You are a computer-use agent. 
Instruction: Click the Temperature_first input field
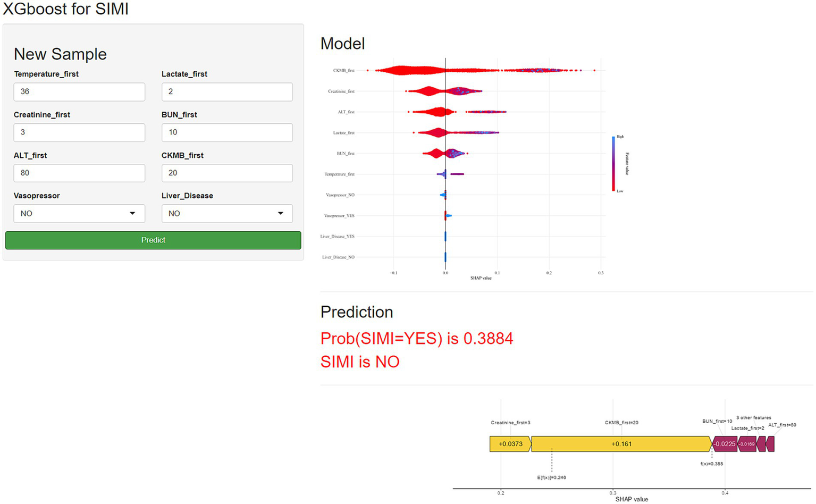point(79,92)
